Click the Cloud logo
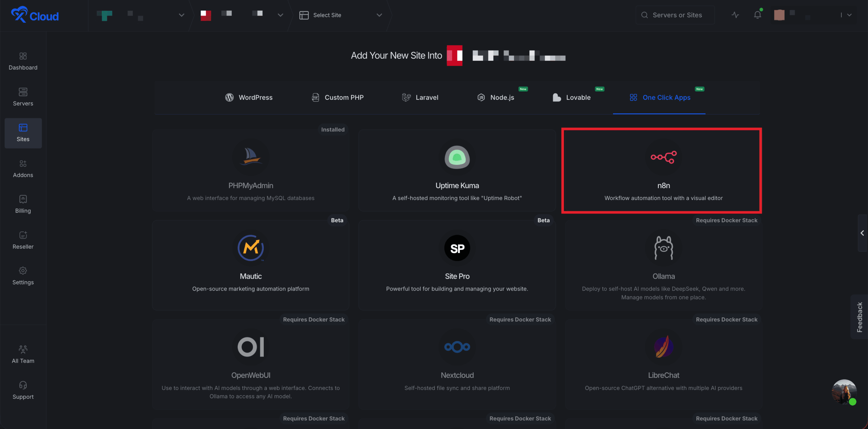Image resolution: width=868 pixels, height=429 pixels. (34, 15)
